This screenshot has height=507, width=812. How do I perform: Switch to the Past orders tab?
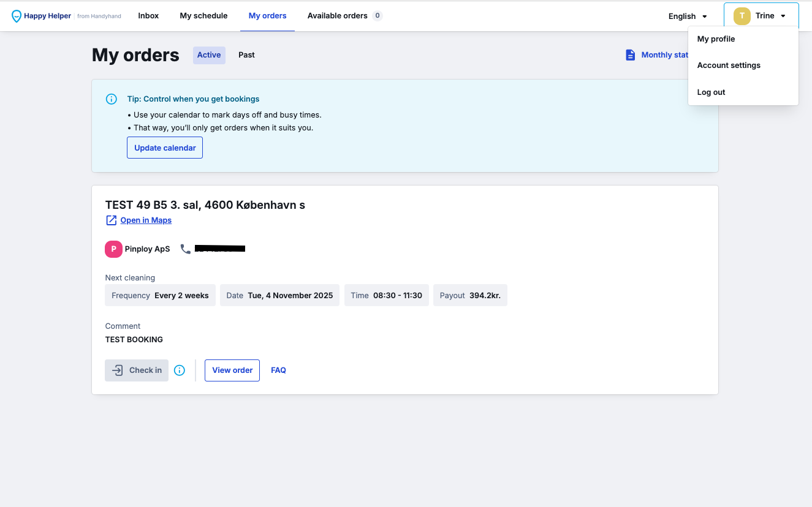(x=246, y=55)
